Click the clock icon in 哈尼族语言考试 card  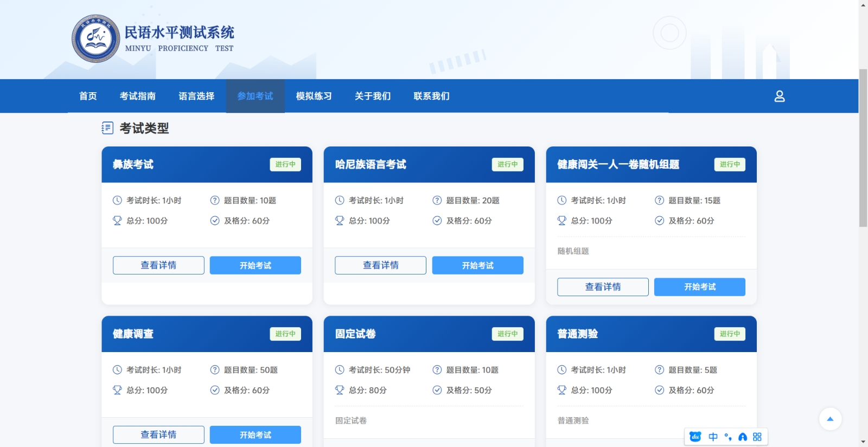tap(340, 200)
